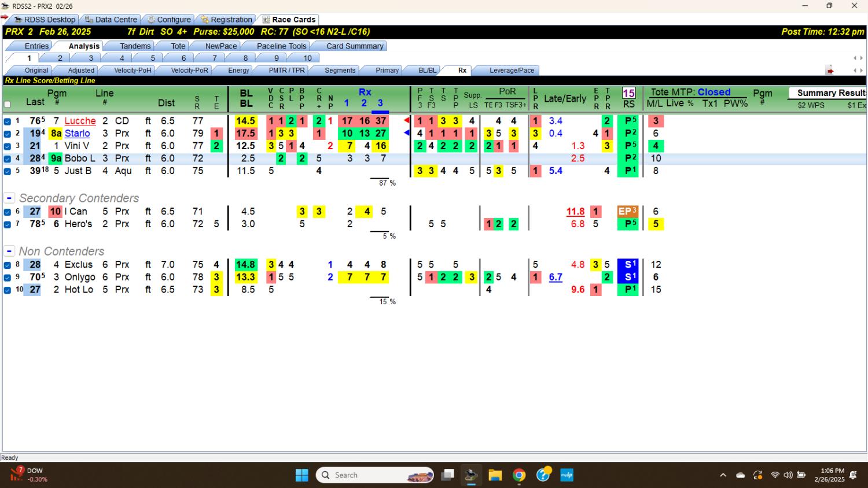Click the sync update tray icon

click(757, 475)
